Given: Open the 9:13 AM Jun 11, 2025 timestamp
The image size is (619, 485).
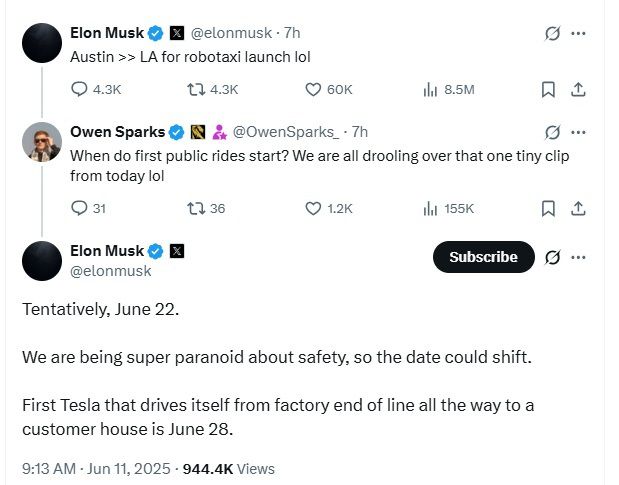Looking at the screenshot, I should (x=97, y=468).
